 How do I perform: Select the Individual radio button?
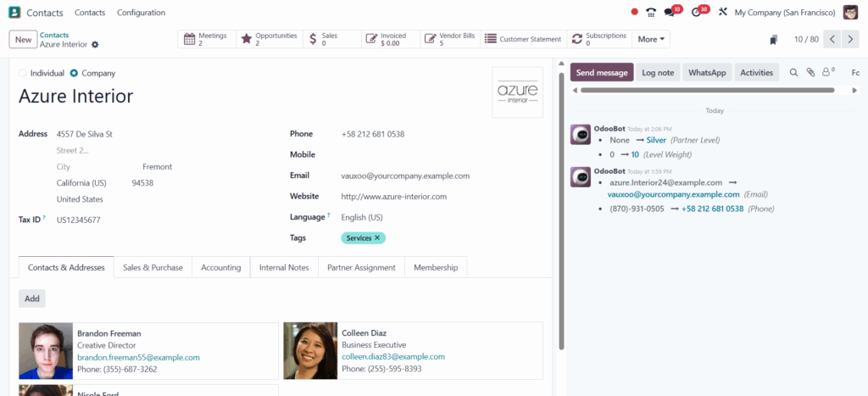coord(22,73)
